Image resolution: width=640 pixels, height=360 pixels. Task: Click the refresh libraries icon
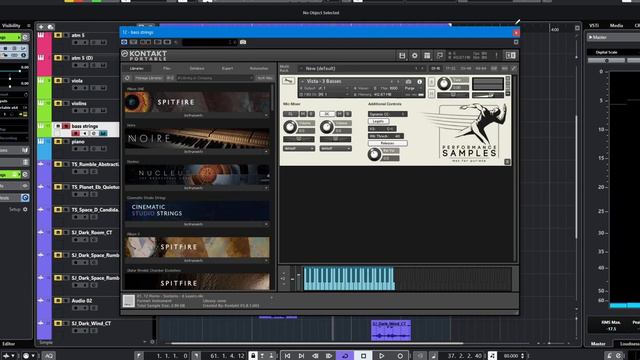[x=127, y=78]
